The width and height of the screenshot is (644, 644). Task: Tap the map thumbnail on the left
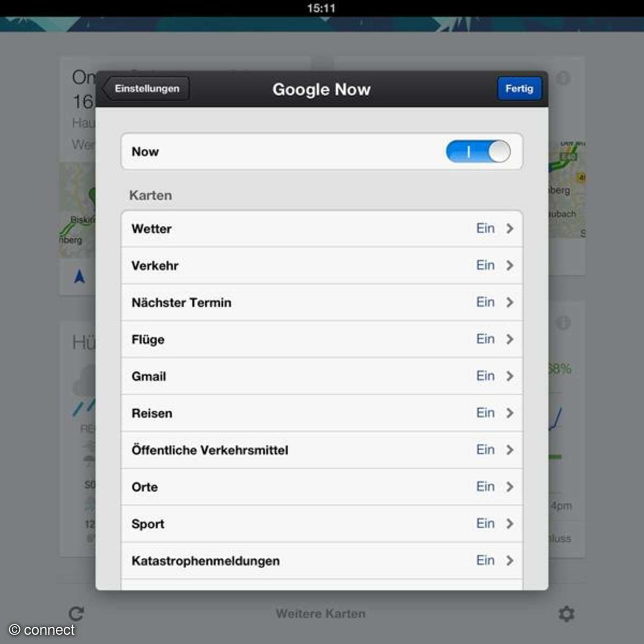[x=77, y=210]
